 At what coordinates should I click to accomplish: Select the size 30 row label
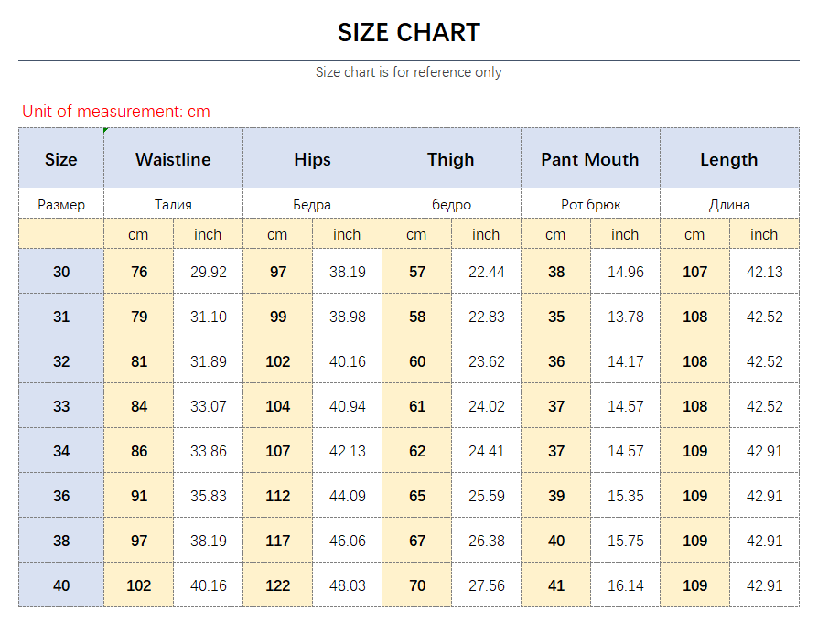pos(61,272)
